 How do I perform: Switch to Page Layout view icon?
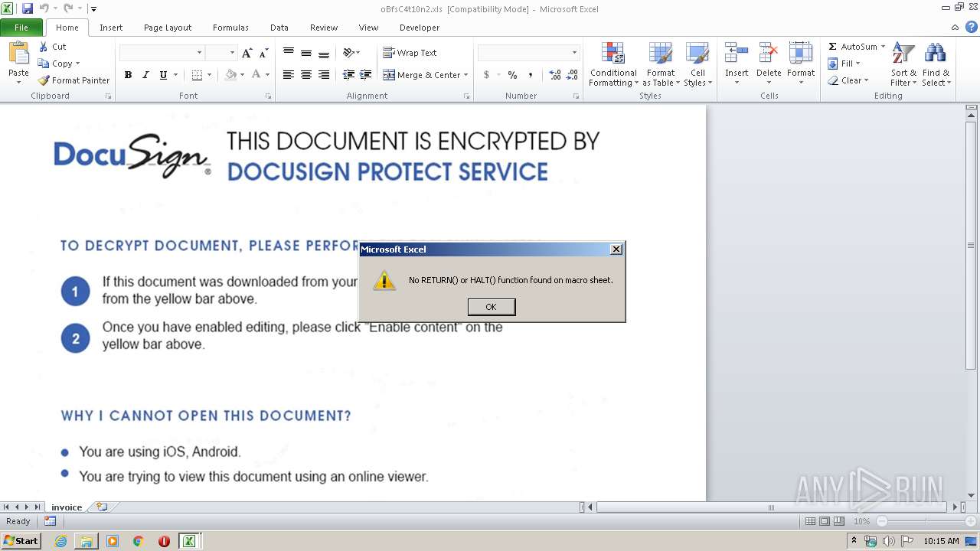click(x=825, y=521)
